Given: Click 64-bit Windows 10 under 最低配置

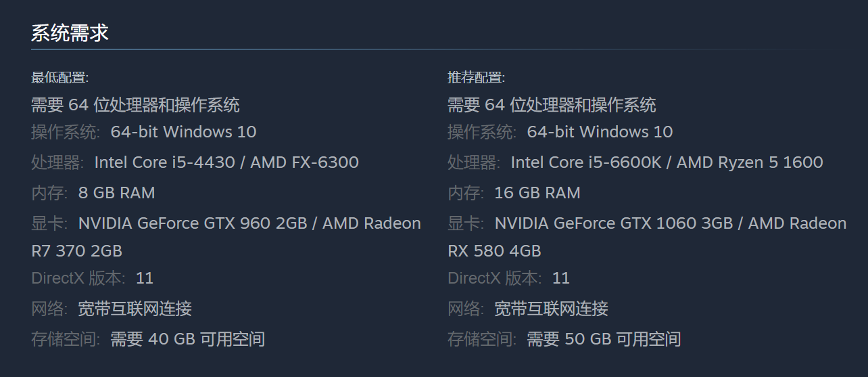Looking at the screenshot, I should pos(183,132).
